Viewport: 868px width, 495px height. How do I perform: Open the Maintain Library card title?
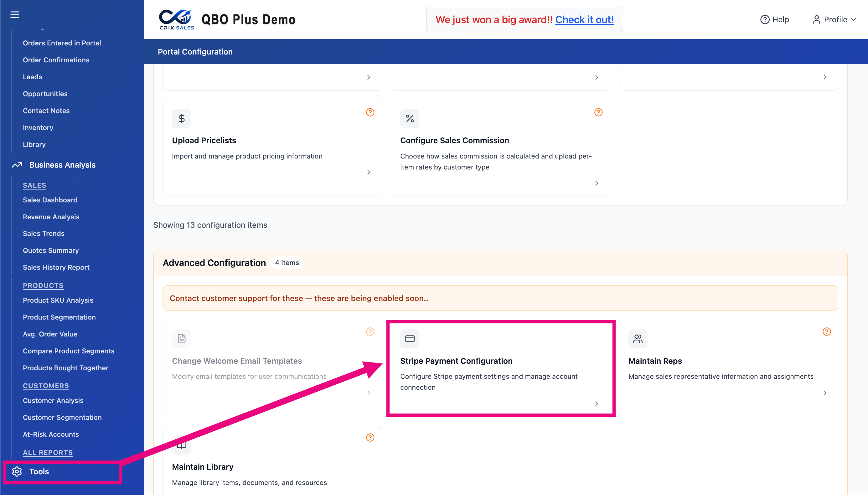click(x=203, y=467)
